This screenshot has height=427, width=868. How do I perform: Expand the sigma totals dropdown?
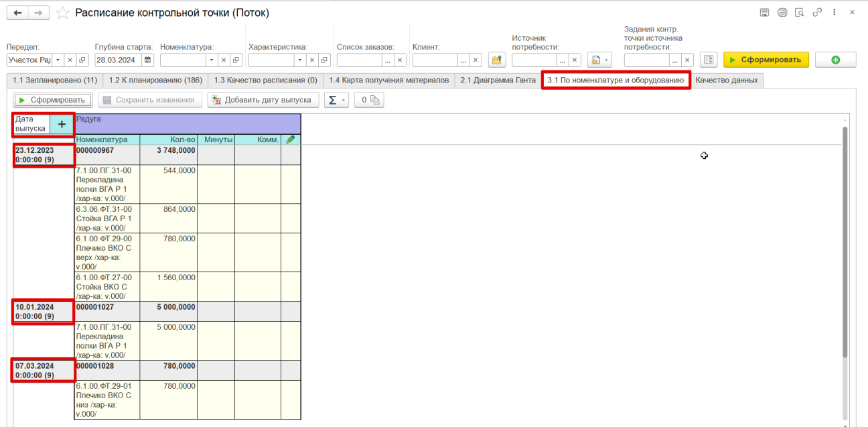(x=336, y=100)
